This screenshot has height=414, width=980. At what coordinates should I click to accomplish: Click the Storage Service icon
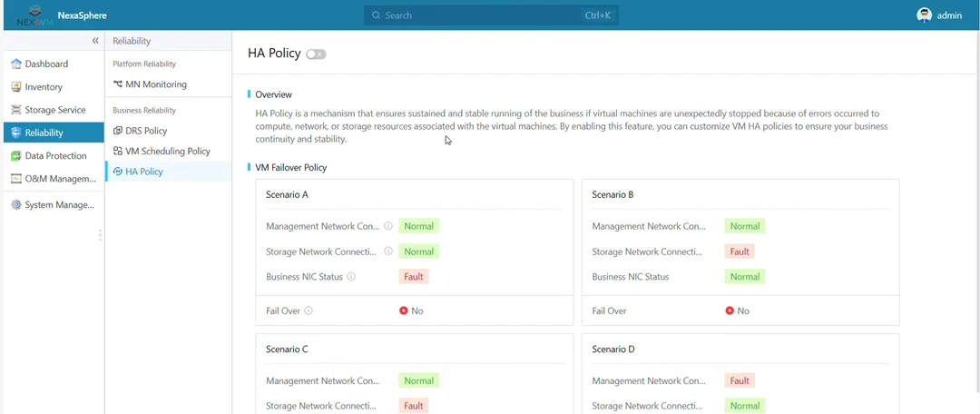[x=16, y=110]
